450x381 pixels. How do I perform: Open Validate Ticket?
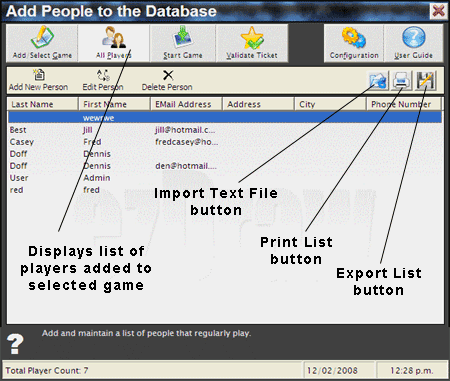click(x=252, y=43)
